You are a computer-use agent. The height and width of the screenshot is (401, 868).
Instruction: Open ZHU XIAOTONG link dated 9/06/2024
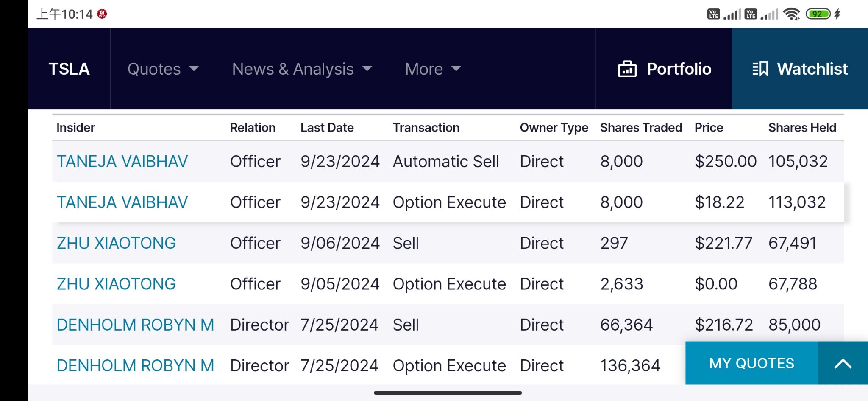coord(116,243)
